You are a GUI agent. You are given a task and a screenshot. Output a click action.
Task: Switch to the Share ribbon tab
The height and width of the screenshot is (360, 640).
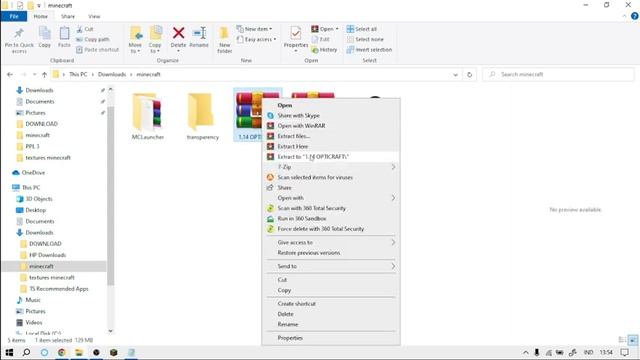click(68, 16)
